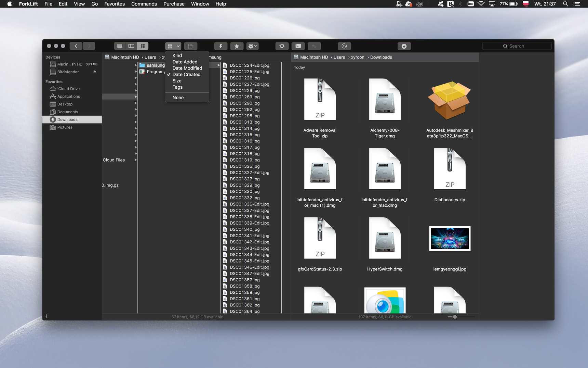Select bitdefender_antivirus_for_mac (1).dmg icon

[320, 169]
